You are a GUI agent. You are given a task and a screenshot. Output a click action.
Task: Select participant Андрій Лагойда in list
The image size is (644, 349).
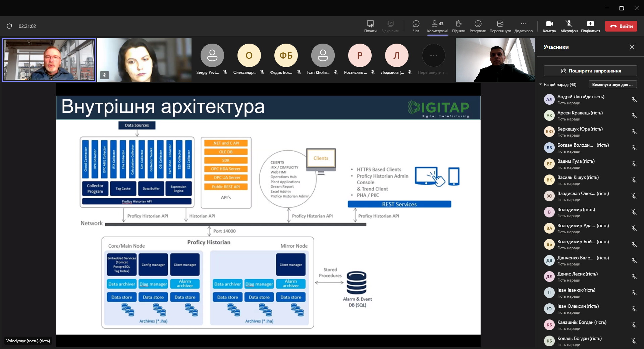click(590, 99)
